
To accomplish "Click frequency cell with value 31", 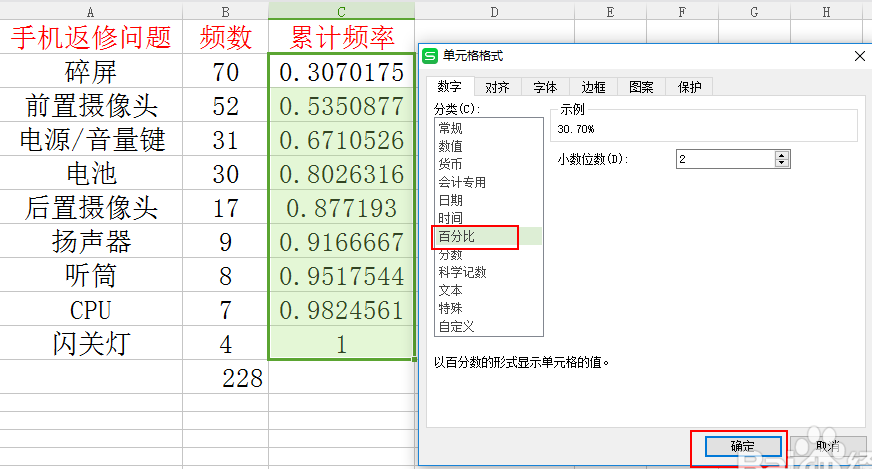I will point(225,140).
